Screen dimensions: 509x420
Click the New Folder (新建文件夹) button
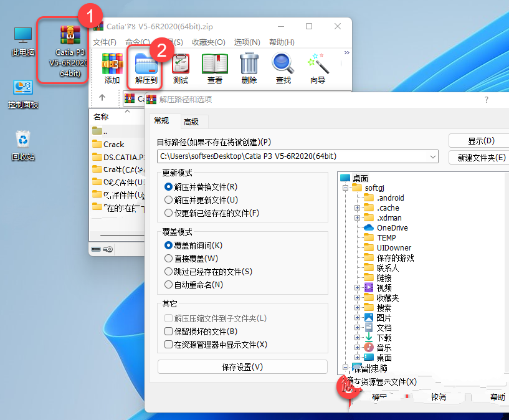480,158
